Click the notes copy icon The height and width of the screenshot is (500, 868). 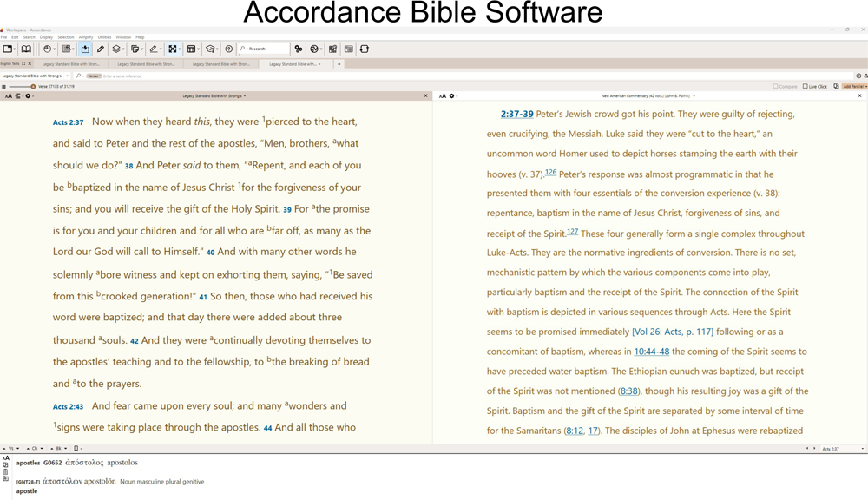click(x=135, y=49)
